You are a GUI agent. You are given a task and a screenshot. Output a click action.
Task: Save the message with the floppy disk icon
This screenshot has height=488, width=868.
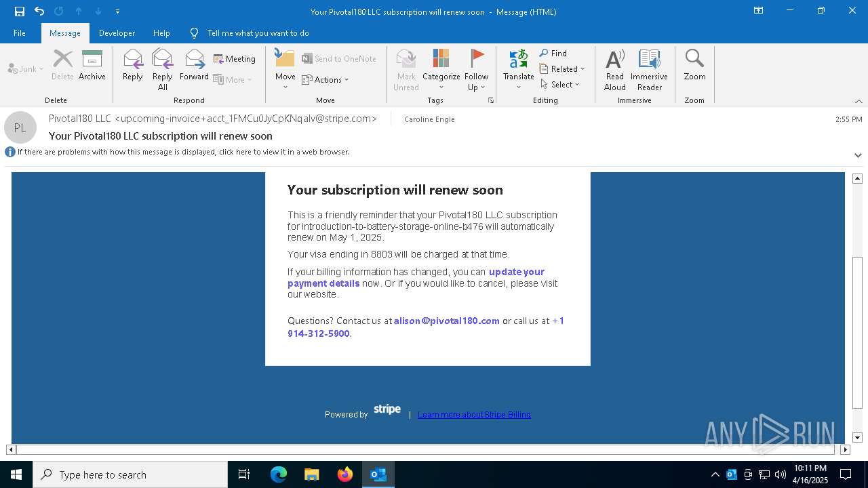20,12
